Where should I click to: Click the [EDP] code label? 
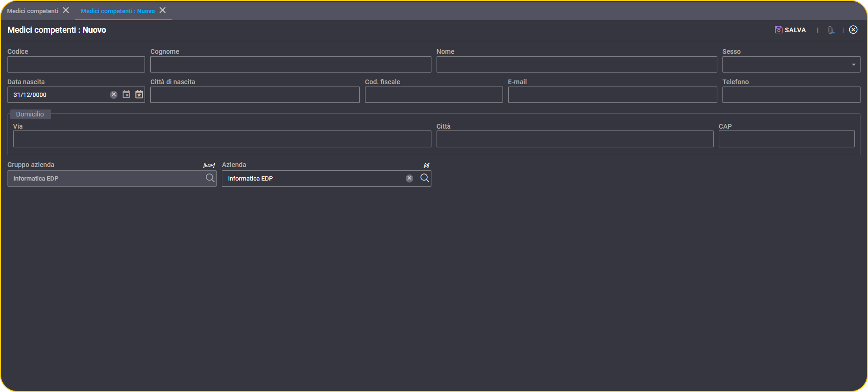coord(209,166)
